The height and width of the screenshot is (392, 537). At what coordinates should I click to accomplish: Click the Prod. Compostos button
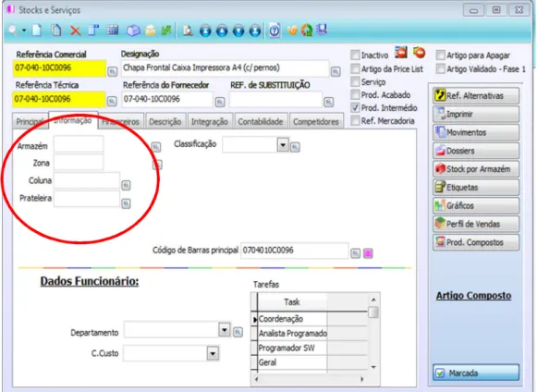click(476, 242)
